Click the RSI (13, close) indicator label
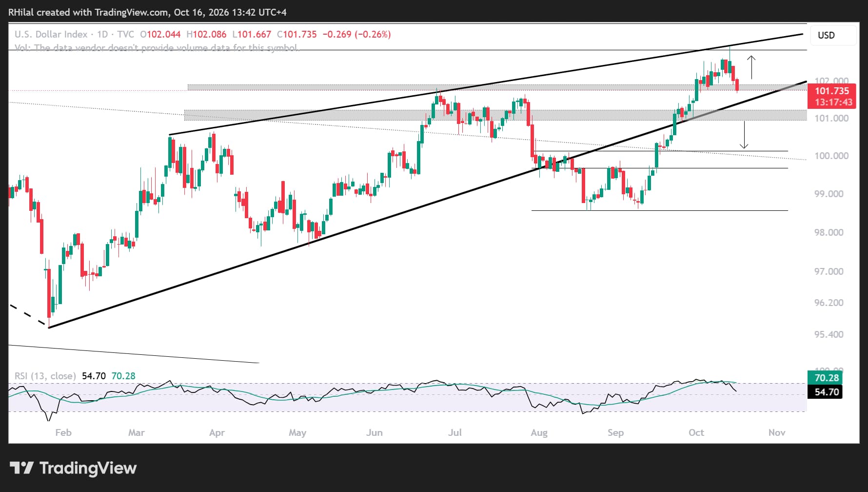868x492 pixels. coord(45,376)
